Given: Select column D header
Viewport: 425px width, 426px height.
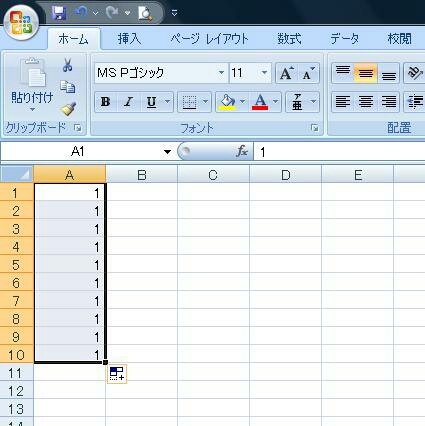Looking at the screenshot, I should tap(286, 175).
